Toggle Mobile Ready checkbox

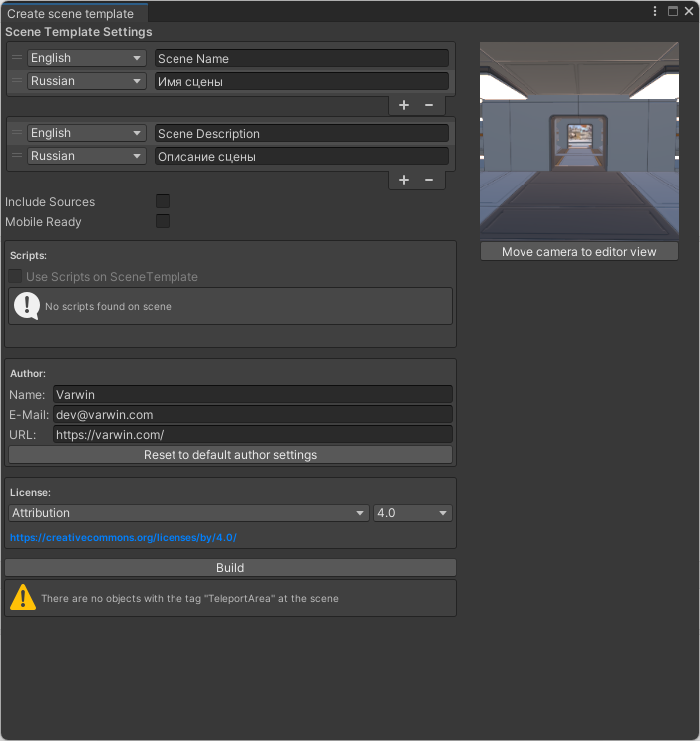pyautogui.click(x=163, y=221)
